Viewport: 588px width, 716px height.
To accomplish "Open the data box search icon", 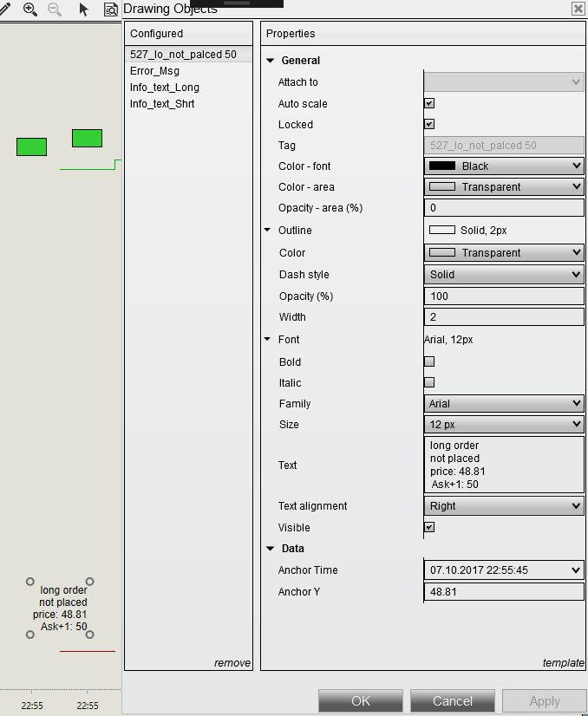I will (x=110, y=10).
